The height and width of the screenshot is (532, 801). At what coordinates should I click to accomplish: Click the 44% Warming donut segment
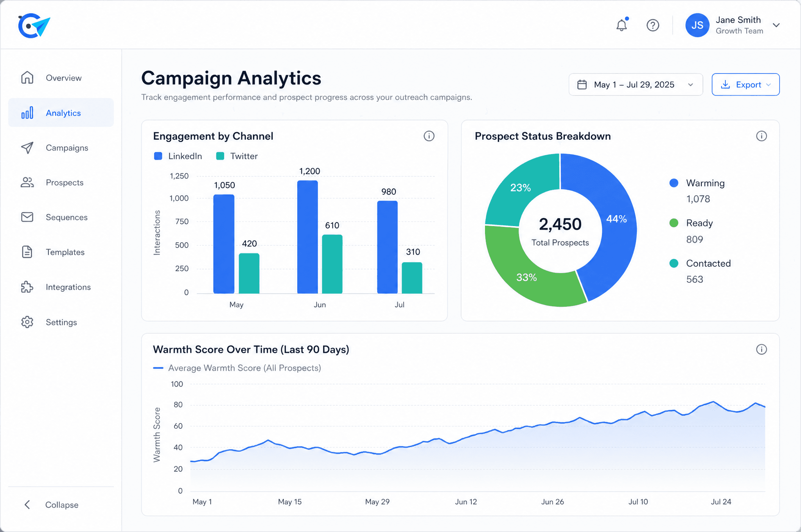pyautogui.click(x=616, y=219)
